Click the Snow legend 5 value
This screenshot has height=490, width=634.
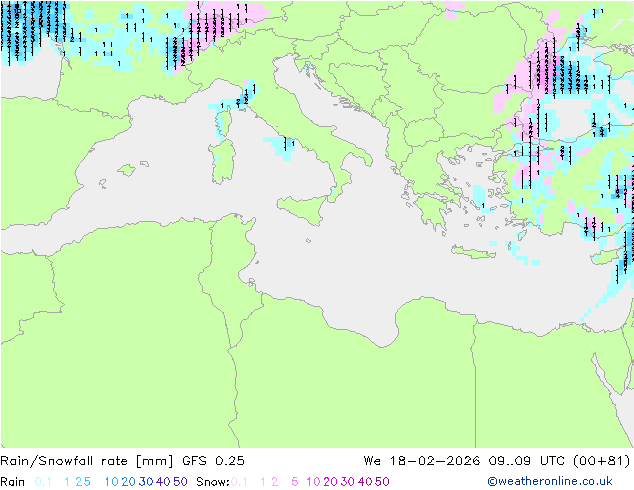(x=295, y=482)
